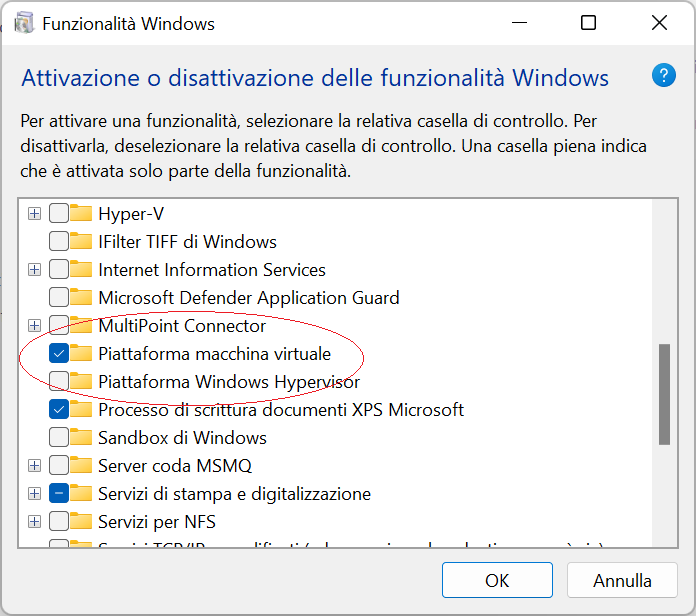Uncheck Piattaforma macchina virtuale checkbox
696x616 pixels.
pos(59,353)
